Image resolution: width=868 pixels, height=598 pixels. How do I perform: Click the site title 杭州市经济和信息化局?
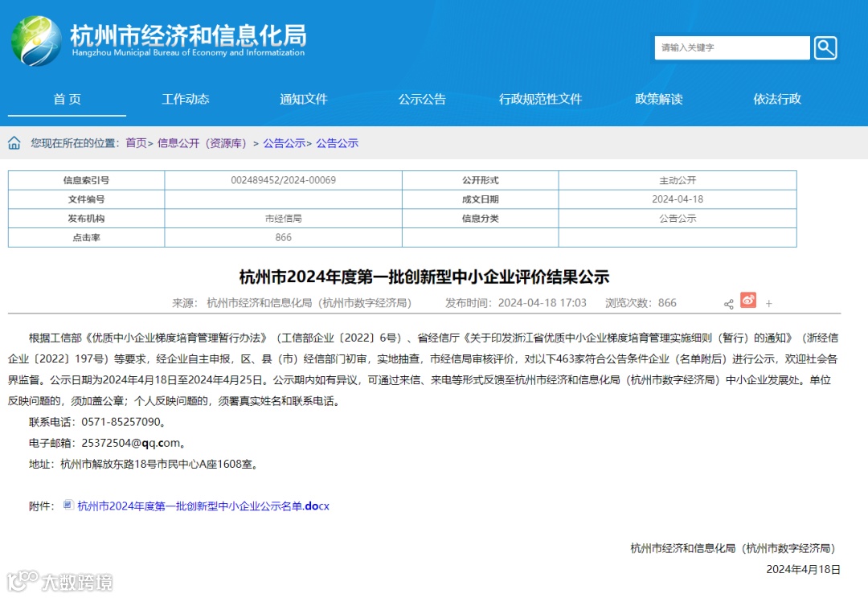[189, 35]
